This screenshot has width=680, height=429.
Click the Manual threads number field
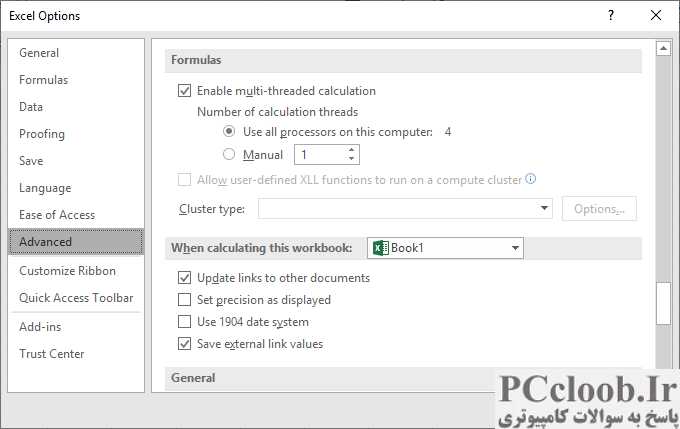(x=321, y=155)
